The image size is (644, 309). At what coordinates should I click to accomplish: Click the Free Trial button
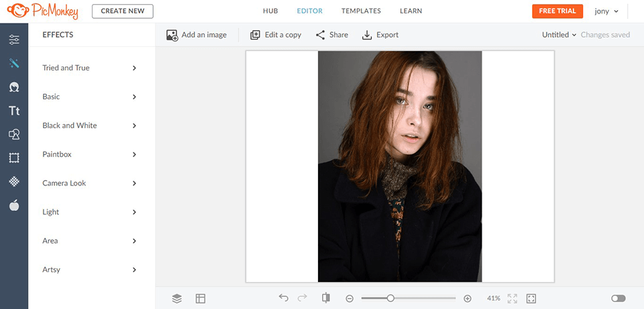tap(557, 11)
